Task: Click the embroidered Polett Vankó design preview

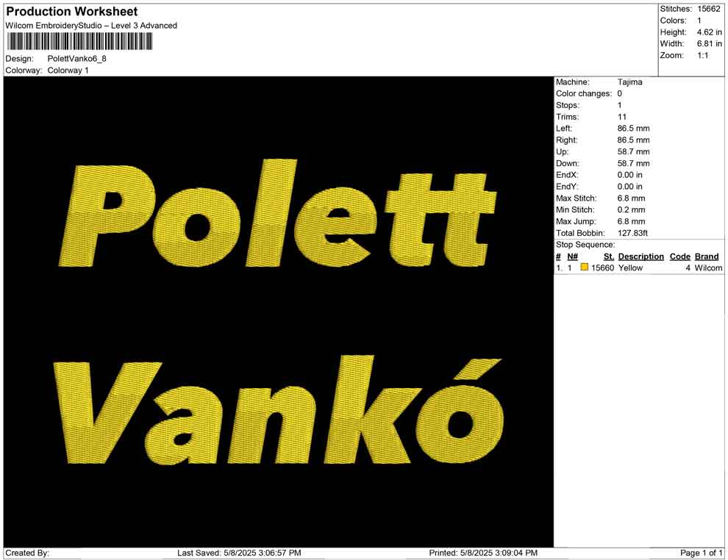Action: point(279,312)
